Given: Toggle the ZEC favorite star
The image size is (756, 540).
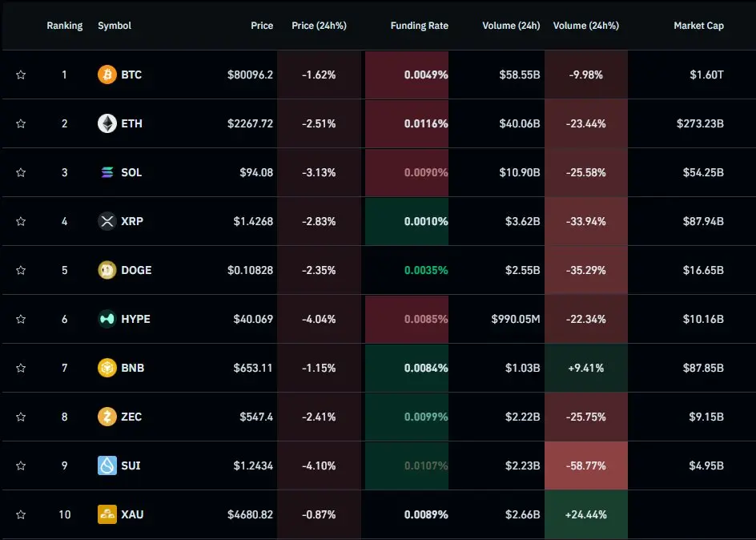Looking at the screenshot, I should tap(21, 417).
